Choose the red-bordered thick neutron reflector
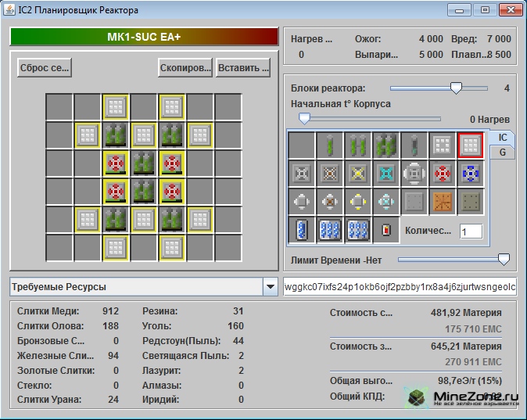The height and width of the screenshot is (420, 527). [x=471, y=145]
